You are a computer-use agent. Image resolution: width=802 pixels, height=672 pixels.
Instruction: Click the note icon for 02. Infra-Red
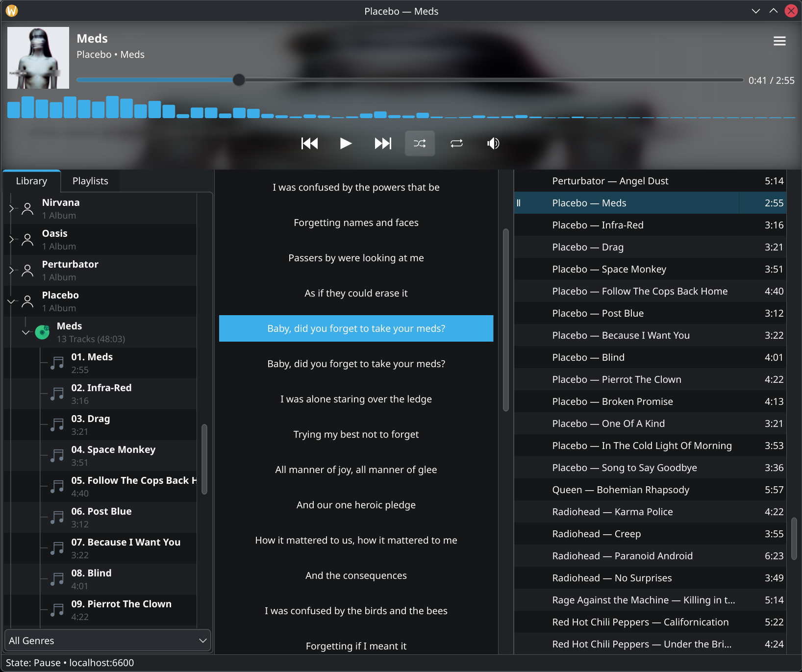coord(57,394)
